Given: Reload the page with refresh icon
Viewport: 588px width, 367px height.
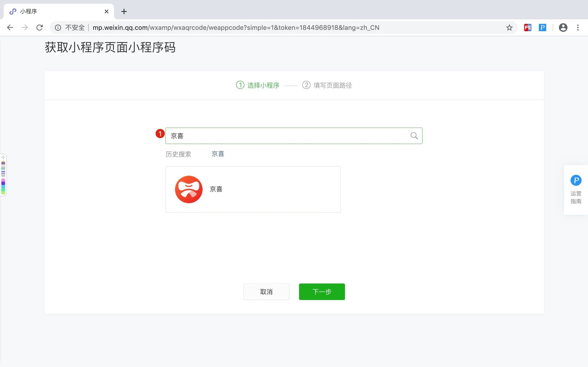Looking at the screenshot, I should tap(40, 28).
